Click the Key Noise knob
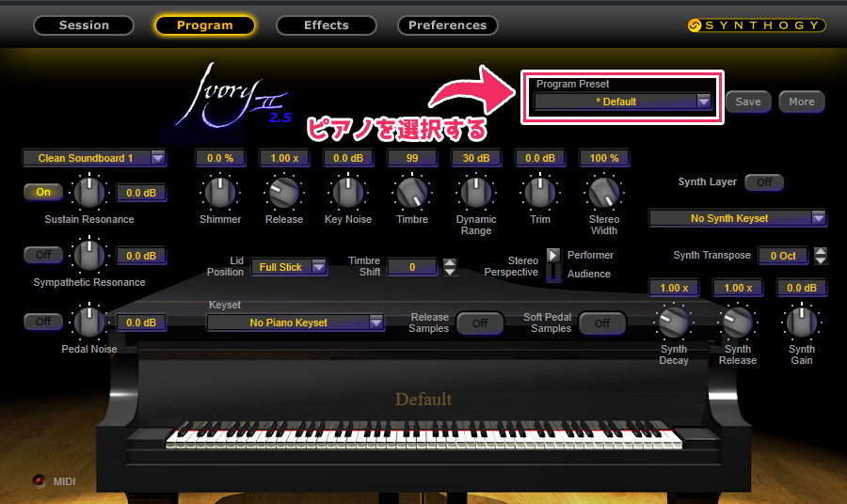Viewport: 847px width, 504px height. point(348,192)
